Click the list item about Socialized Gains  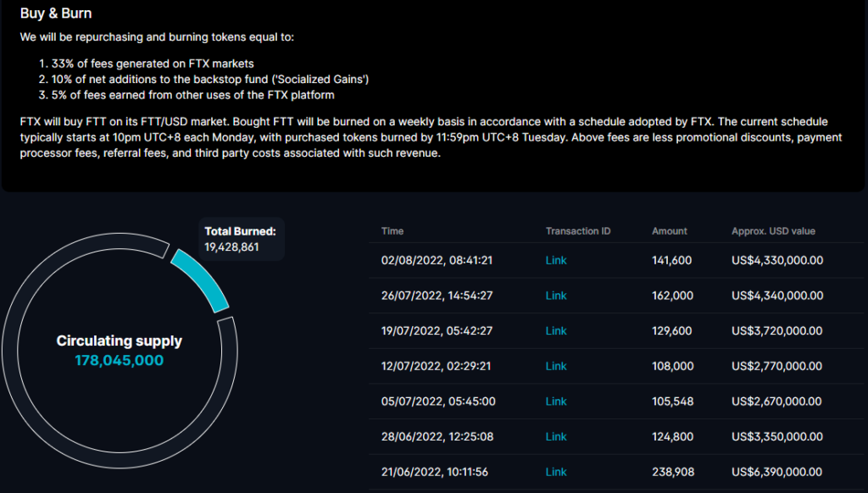(203, 79)
